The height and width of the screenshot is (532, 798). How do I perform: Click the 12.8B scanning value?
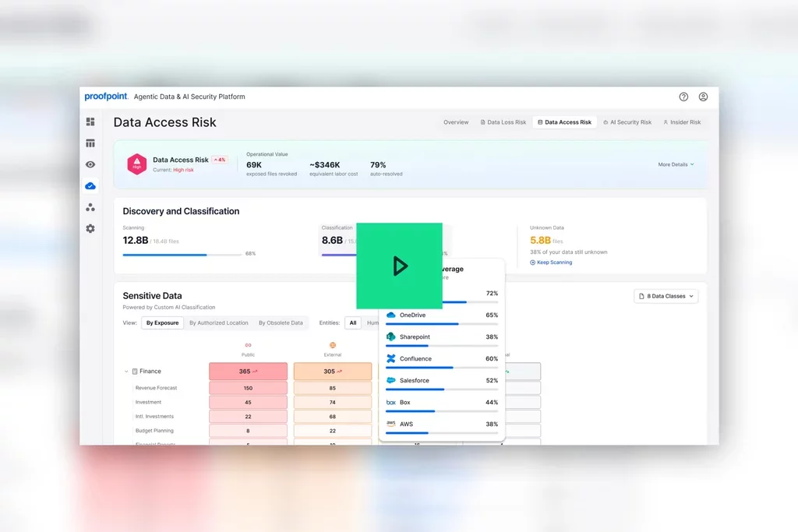(136, 240)
